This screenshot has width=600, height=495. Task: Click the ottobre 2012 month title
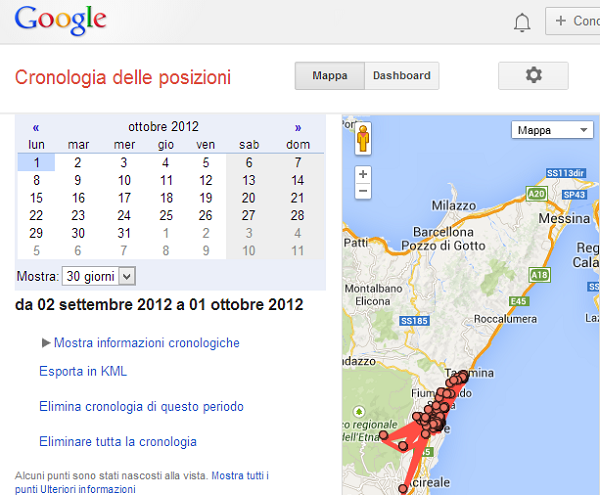click(x=163, y=126)
